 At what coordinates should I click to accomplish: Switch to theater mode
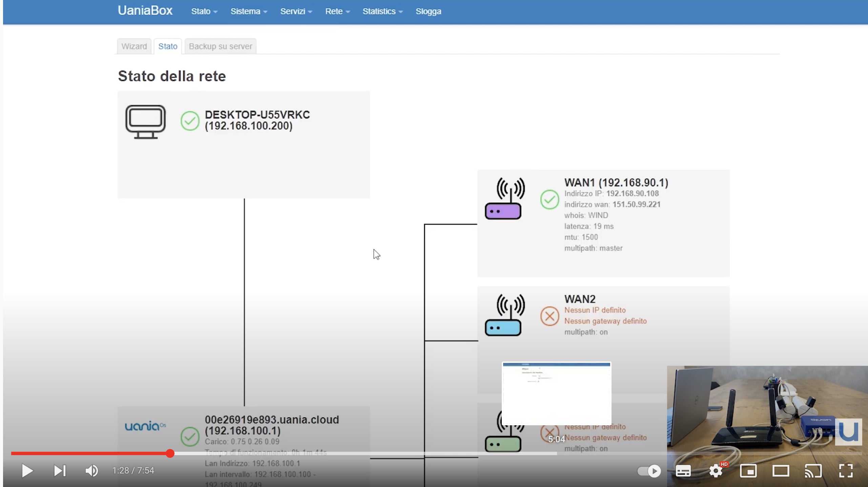click(781, 471)
